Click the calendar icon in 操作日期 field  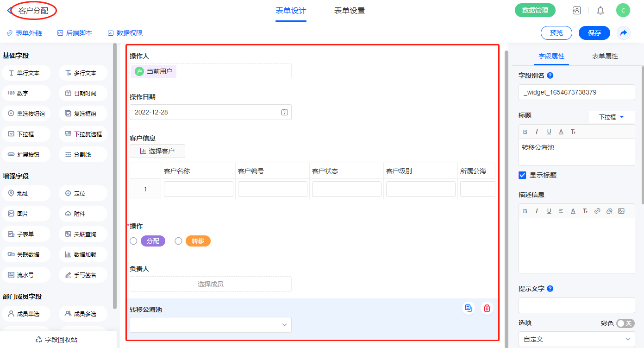tap(285, 112)
